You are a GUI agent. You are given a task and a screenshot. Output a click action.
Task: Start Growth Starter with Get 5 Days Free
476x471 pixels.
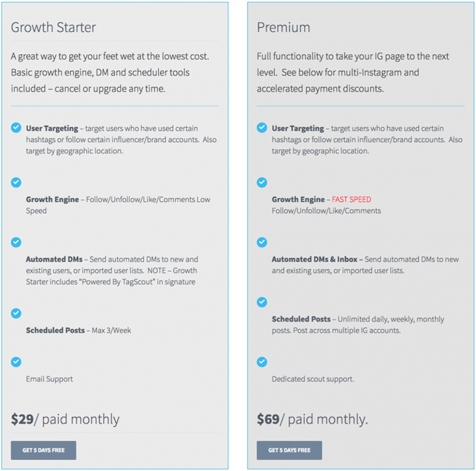[x=44, y=450]
